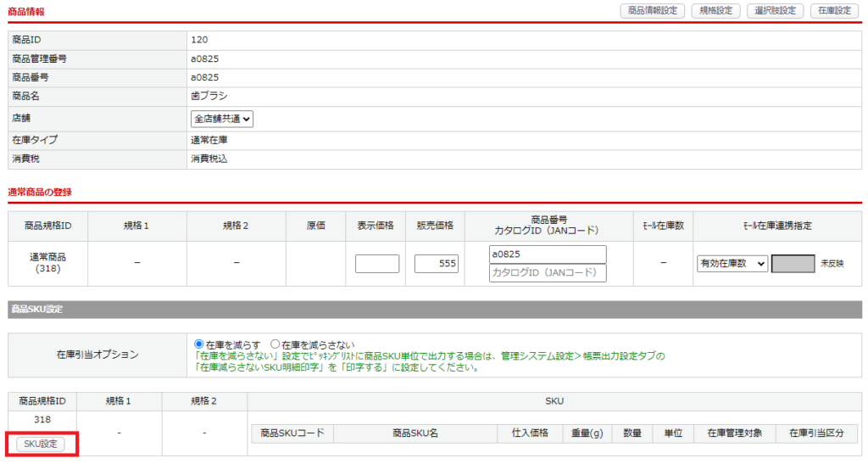Click the 在庫引当区分 column header
Viewport: 868px width, 464px height.
(x=816, y=433)
